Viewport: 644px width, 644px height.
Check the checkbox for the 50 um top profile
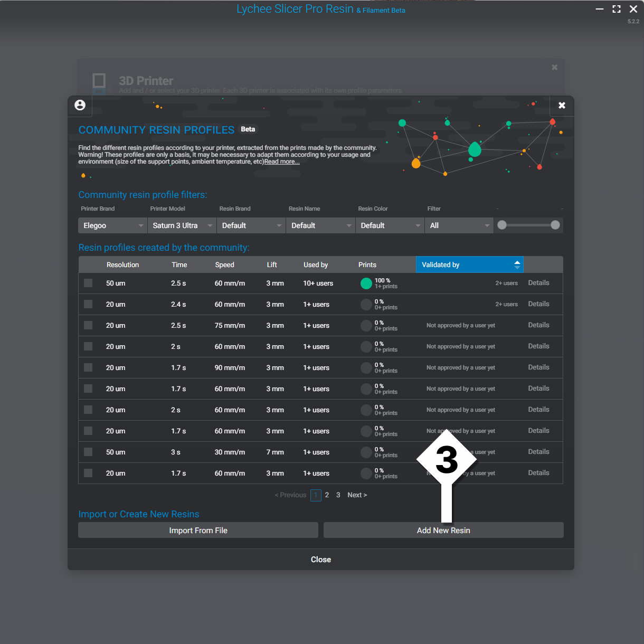pyautogui.click(x=88, y=283)
